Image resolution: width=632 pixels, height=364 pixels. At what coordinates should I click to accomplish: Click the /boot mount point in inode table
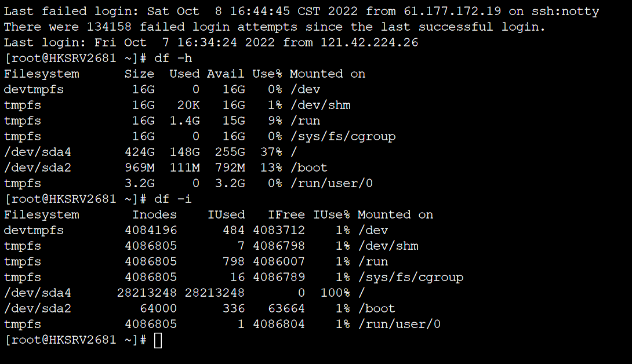[377, 308]
